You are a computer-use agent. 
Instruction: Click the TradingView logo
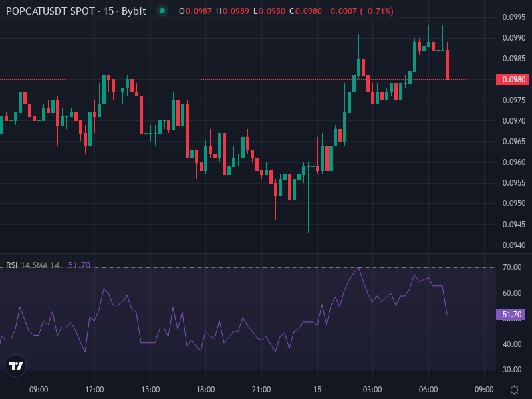click(16, 366)
